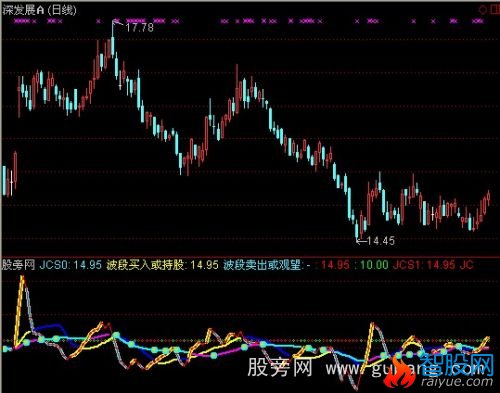Image resolution: width=500 pixels, height=393 pixels.
Task: Click the red diamond icon at chart top-right
Action: 483,10
